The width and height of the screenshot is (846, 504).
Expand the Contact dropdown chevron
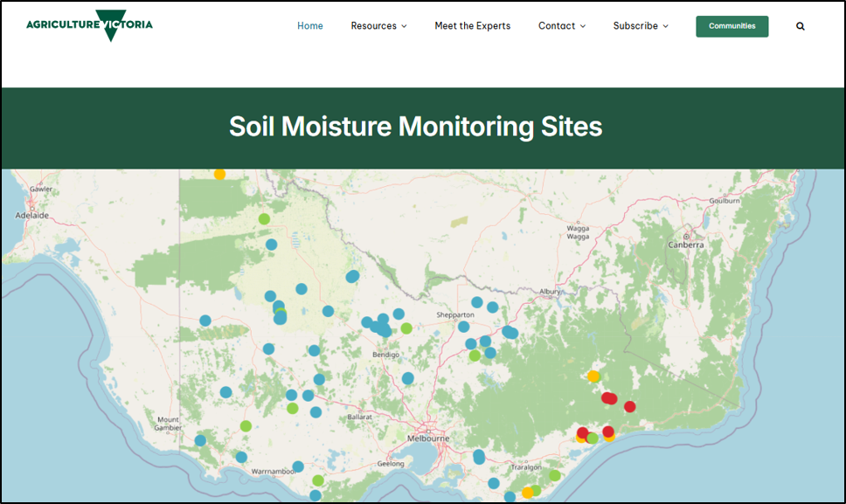583,26
